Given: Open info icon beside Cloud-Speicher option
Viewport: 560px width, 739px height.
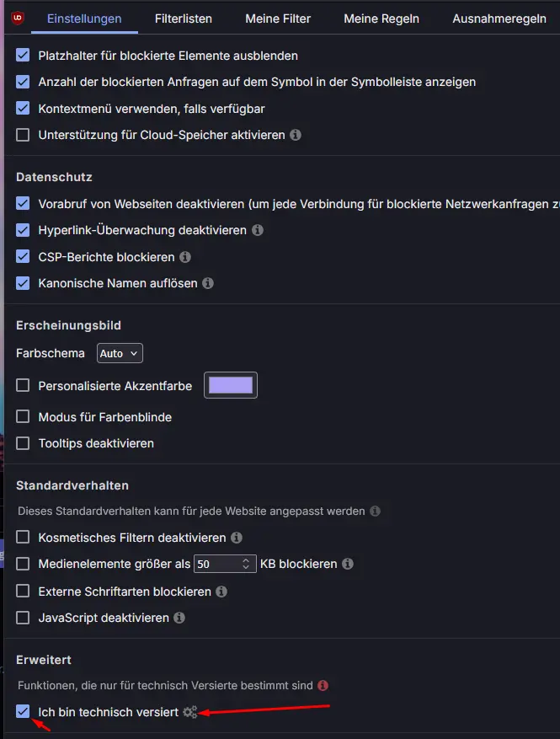Looking at the screenshot, I should tap(296, 135).
